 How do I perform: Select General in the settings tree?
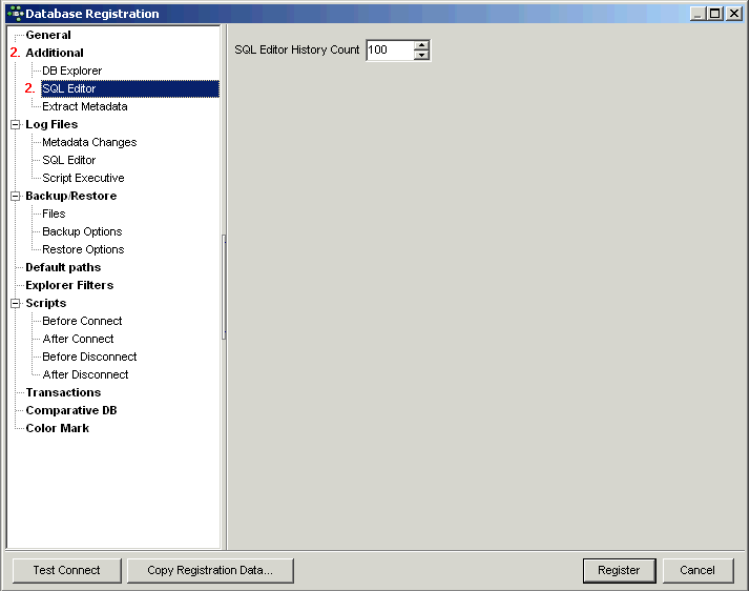click(x=48, y=35)
